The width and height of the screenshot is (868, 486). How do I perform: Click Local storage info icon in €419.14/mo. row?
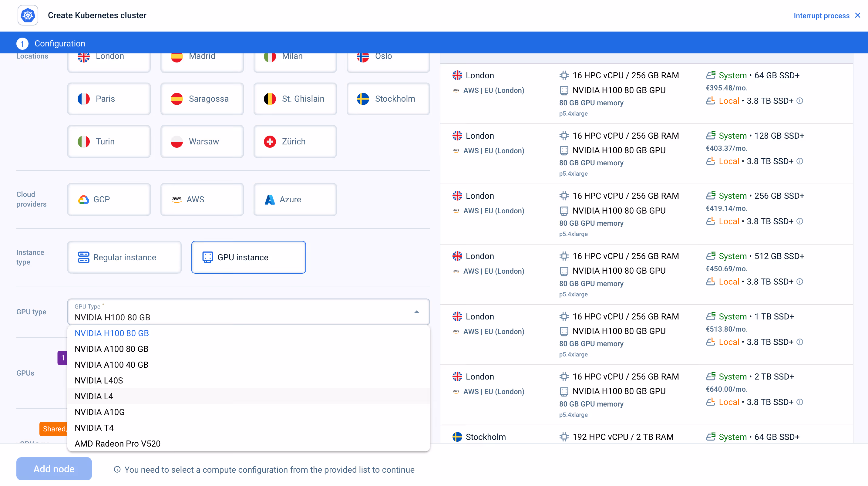(799, 221)
